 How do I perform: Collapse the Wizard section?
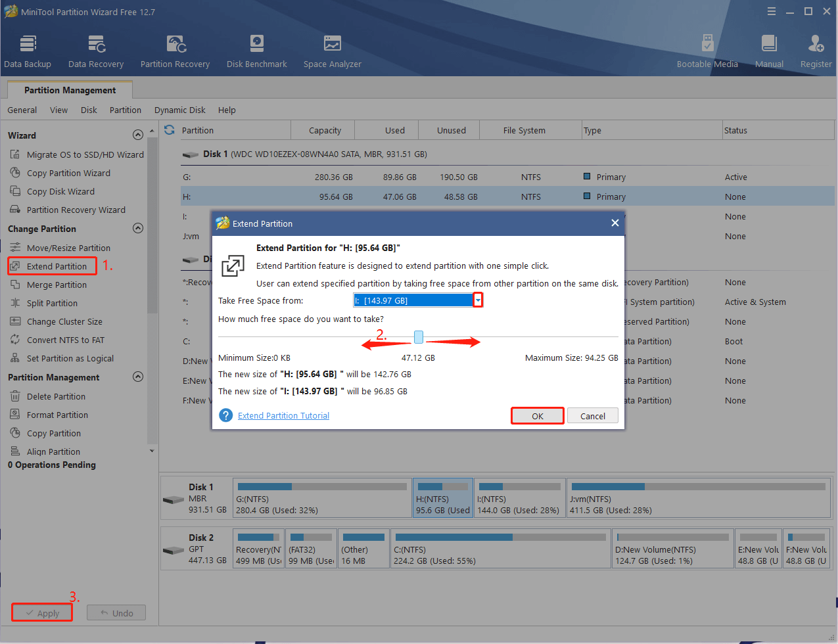(138, 135)
